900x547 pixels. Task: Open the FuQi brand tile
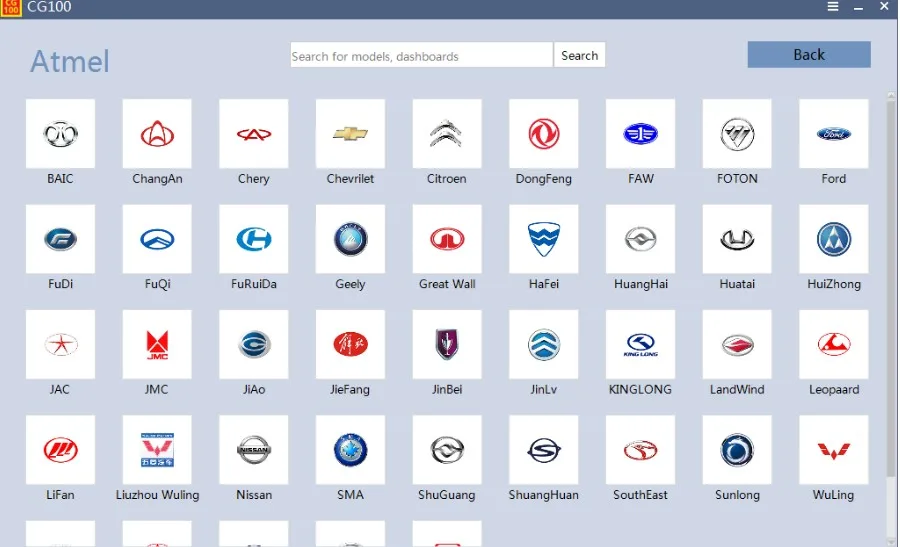157,239
